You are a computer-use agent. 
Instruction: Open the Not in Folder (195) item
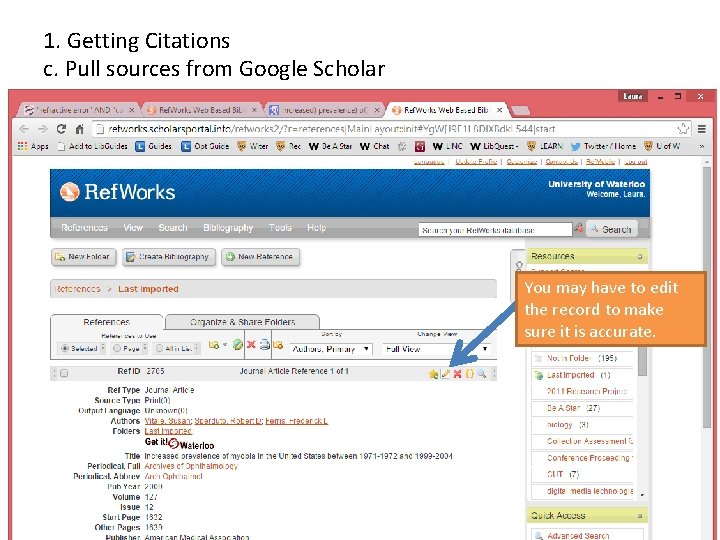coord(581,358)
